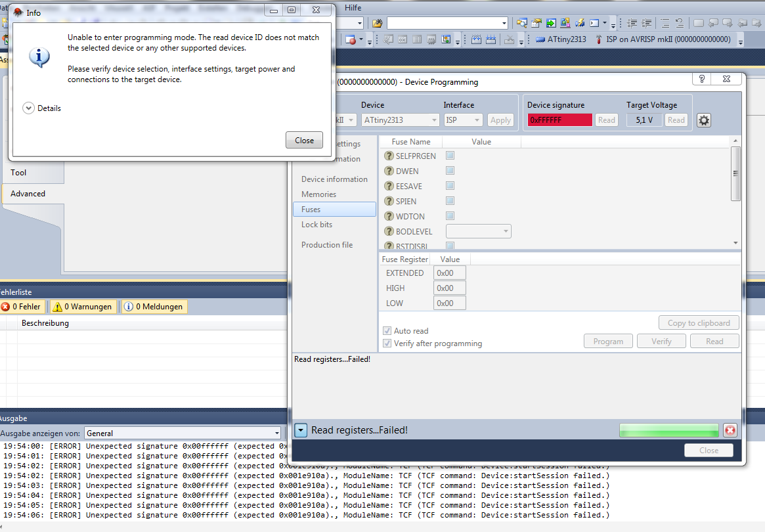This screenshot has width=765, height=532.
Task: Toggle the SELFPRGEN fuse checkbox
Action: click(x=450, y=155)
